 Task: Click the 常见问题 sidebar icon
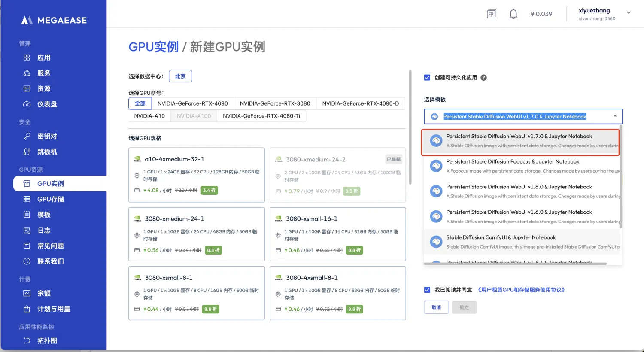[27, 246]
